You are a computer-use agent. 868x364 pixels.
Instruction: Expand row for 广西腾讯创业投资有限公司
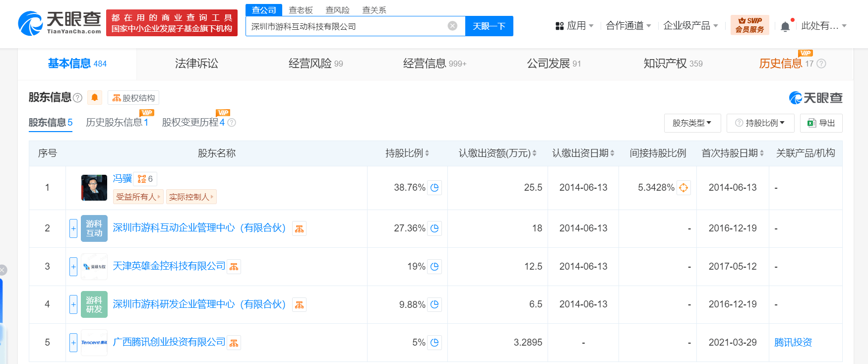coord(73,343)
